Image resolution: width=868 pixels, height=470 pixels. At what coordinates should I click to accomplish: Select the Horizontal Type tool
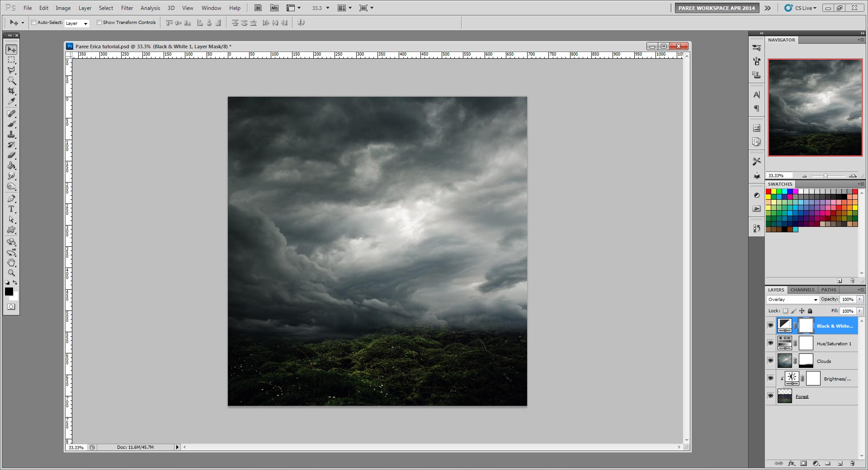11,209
